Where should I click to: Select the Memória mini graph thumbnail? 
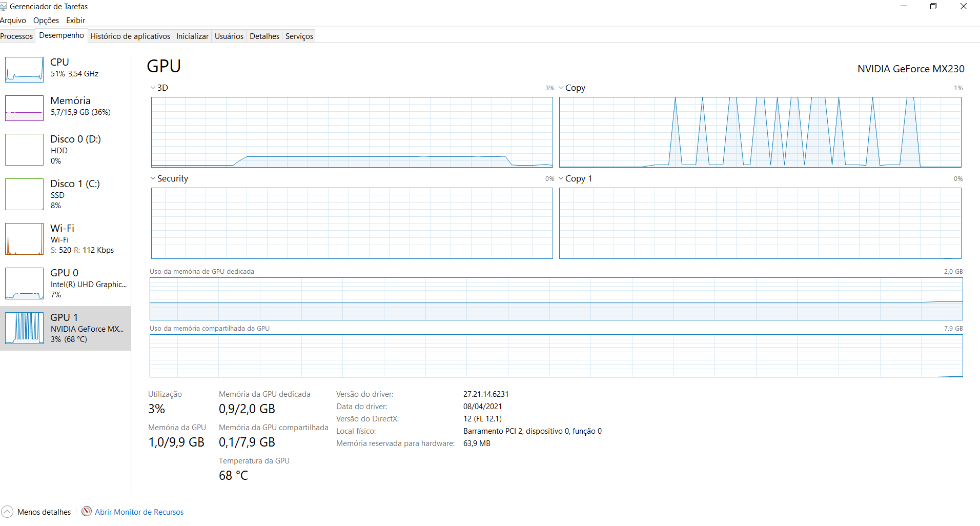click(x=24, y=108)
